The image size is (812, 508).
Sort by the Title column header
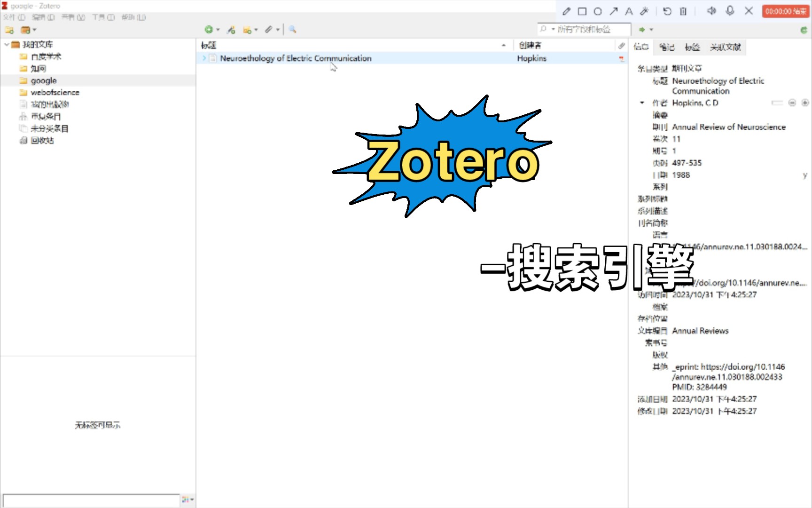[355, 46]
